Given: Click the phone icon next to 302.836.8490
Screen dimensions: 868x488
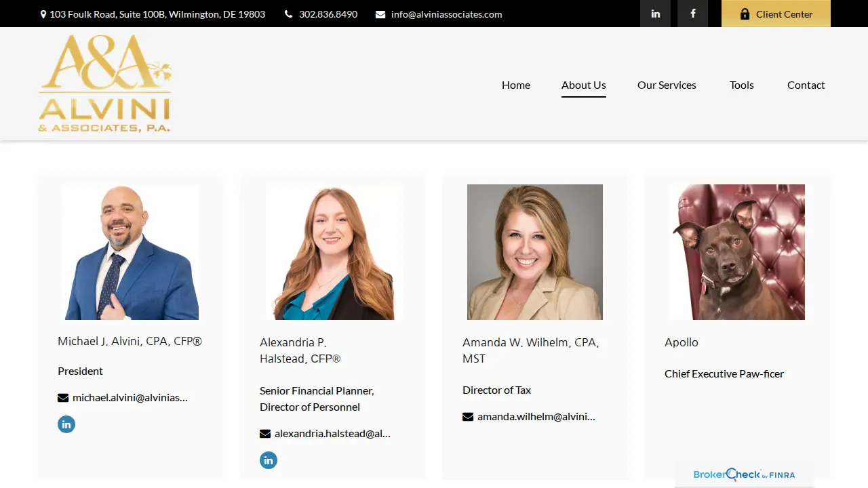Looking at the screenshot, I should tap(288, 14).
